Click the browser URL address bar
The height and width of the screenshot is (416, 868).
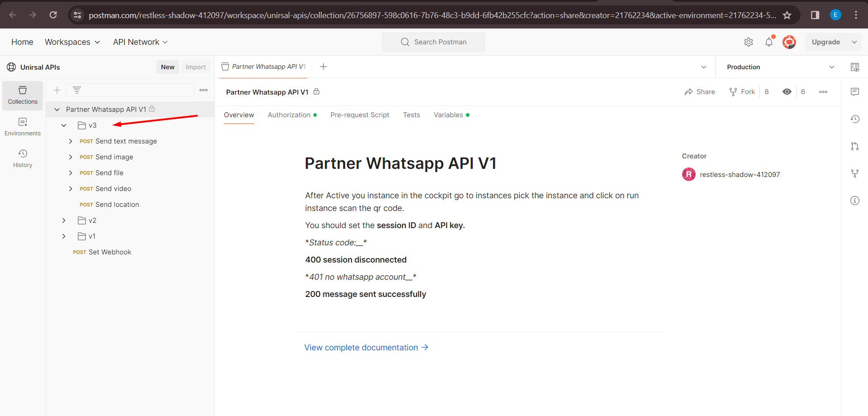point(432,15)
